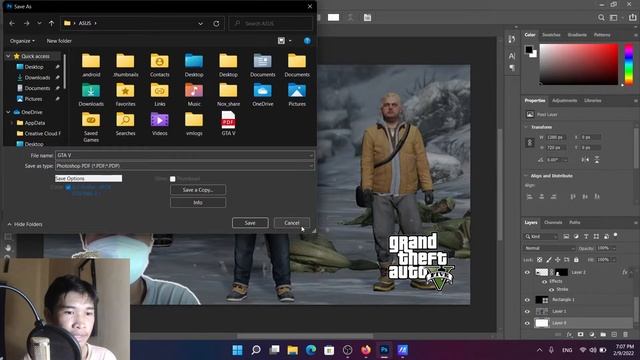Enable the Thumbnail checkbox
The height and width of the screenshot is (360, 640).
click(173, 179)
